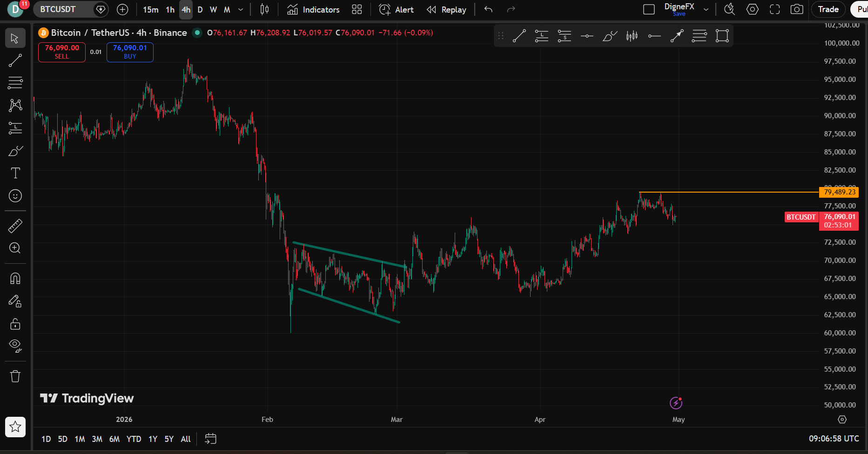Open the patterns tool in left sidebar
The height and width of the screenshot is (454, 868).
(x=15, y=105)
